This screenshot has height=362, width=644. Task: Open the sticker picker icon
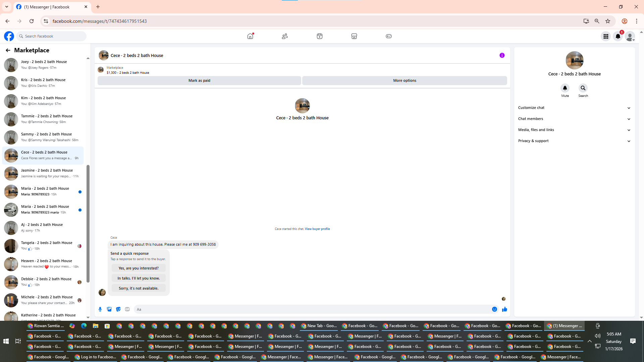click(x=118, y=309)
